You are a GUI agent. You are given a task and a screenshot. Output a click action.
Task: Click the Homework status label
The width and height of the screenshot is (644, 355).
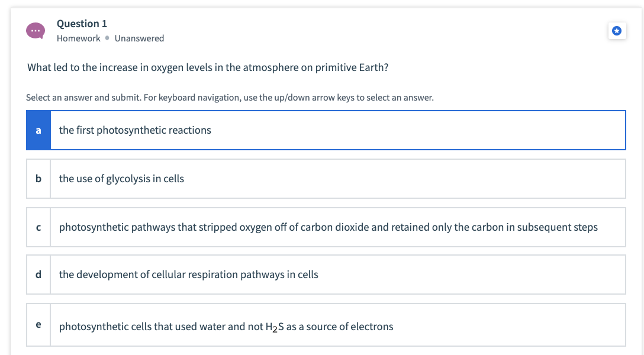pos(78,38)
